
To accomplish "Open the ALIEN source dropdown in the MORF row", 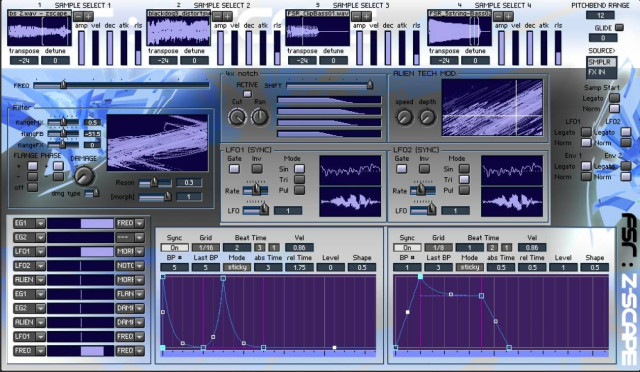I will (40, 280).
